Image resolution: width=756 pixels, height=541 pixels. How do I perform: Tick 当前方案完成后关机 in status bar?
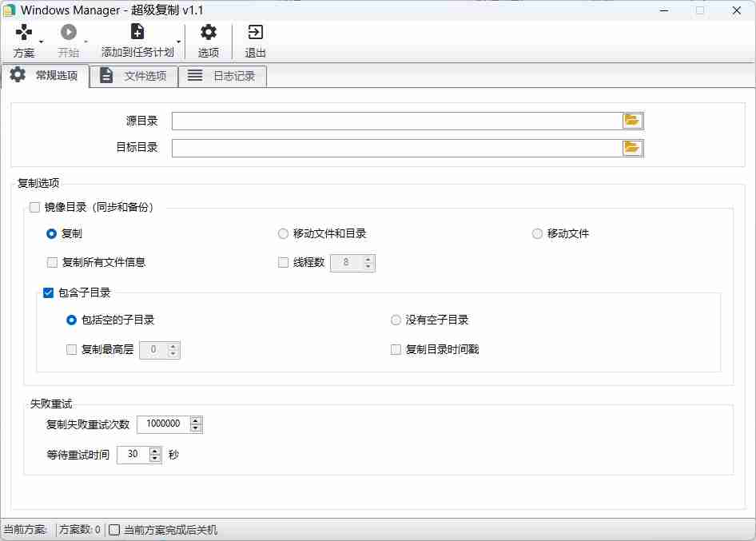115,530
